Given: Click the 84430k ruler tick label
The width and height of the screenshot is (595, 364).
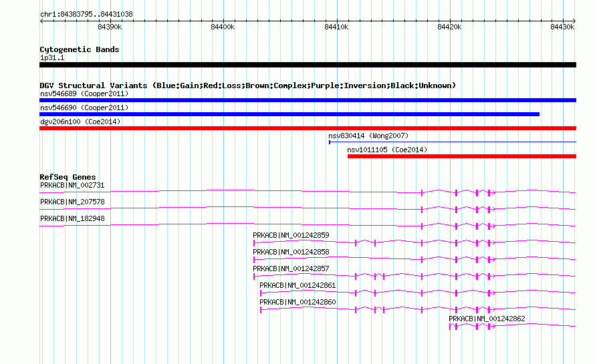Looking at the screenshot, I should tap(562, 27).
